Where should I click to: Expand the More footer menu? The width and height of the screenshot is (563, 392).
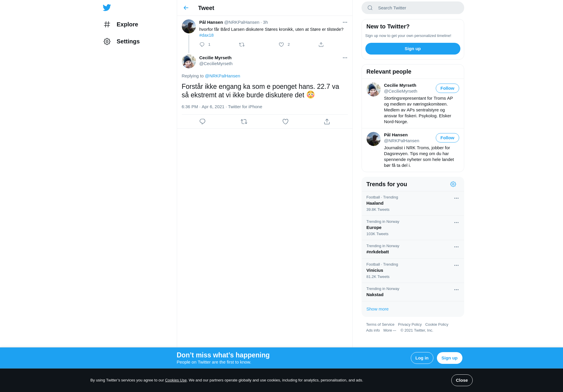390,330
